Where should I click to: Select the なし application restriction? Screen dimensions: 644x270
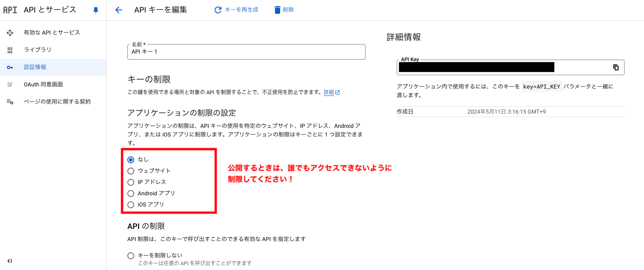(x=131, y=159)
